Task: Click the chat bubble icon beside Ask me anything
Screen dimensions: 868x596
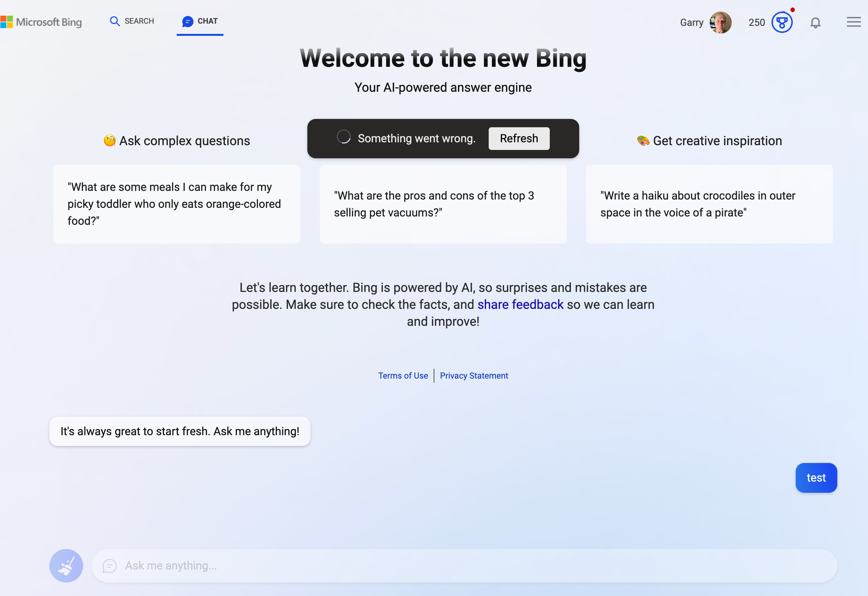Action: (x=109, y=565)
